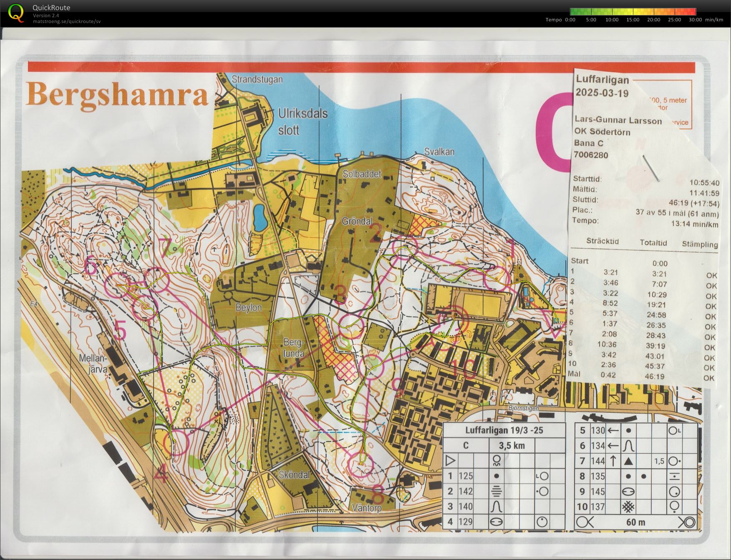The image size is (731, 560).
Task: Click the pace value "13:14 min/km"
Action: [x=695, y=224]
